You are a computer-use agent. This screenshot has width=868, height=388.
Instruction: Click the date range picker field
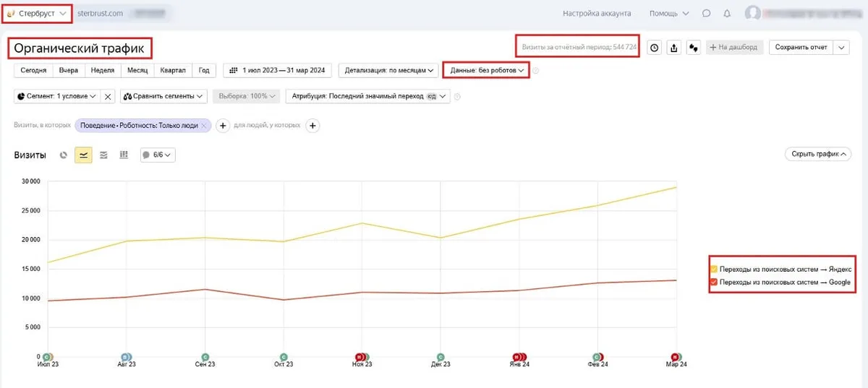coord(277,70)
